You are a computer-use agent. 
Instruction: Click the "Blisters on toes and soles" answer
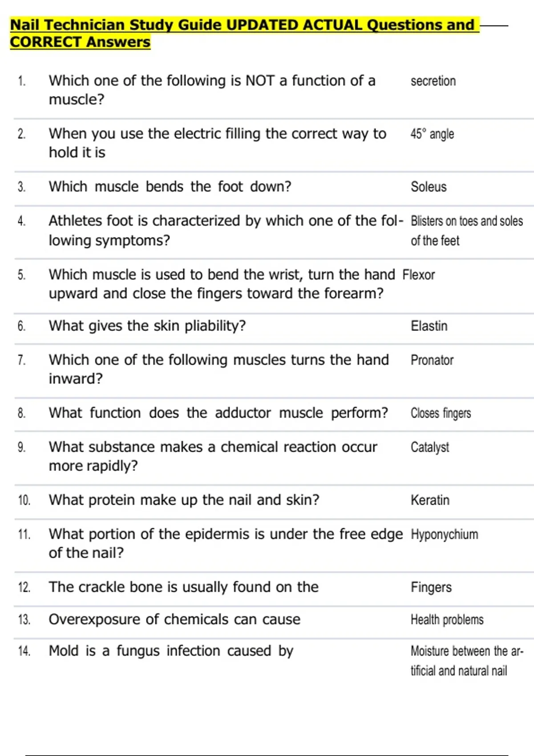pyautogui.click(x=466, y=221)
